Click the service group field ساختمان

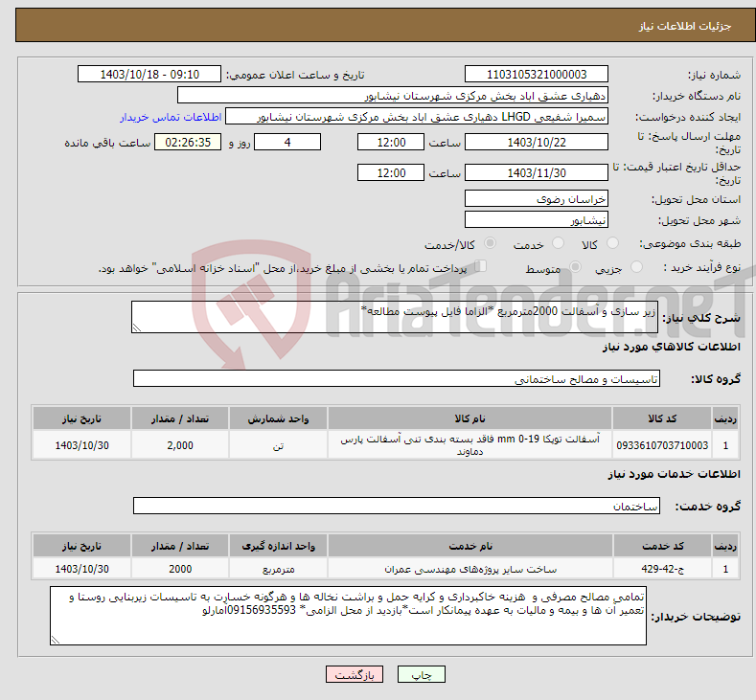[x=397, y=506]
